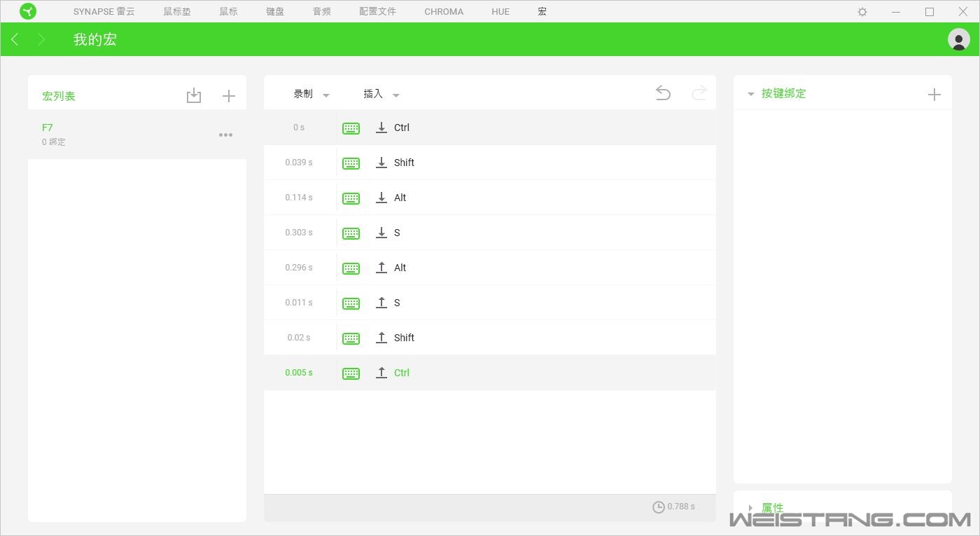
Task: Click the key-down arrow icon beside Shift
Action: coord(381,162)
